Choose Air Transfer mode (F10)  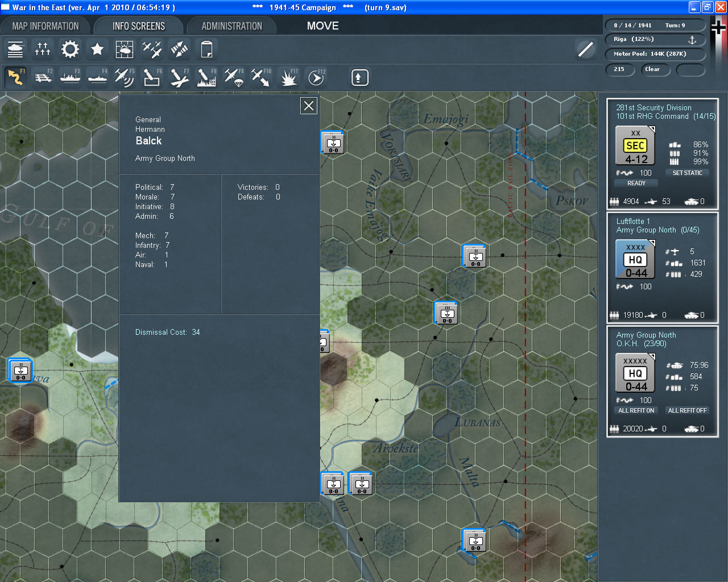[261, 77]
